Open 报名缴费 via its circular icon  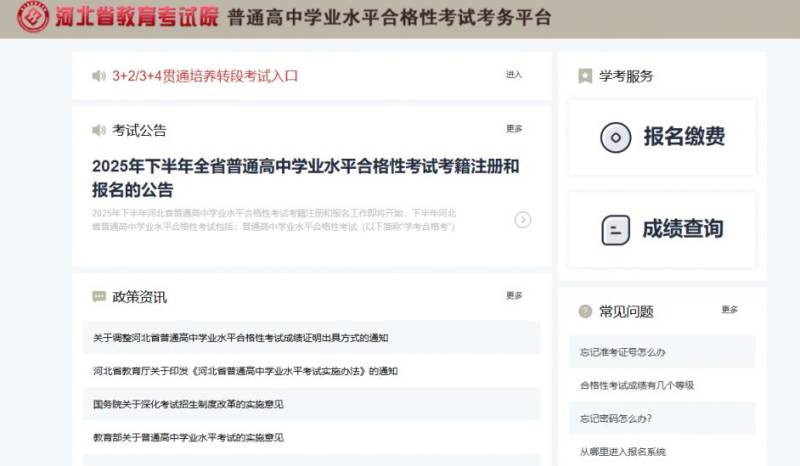click(x=615, y=137)
